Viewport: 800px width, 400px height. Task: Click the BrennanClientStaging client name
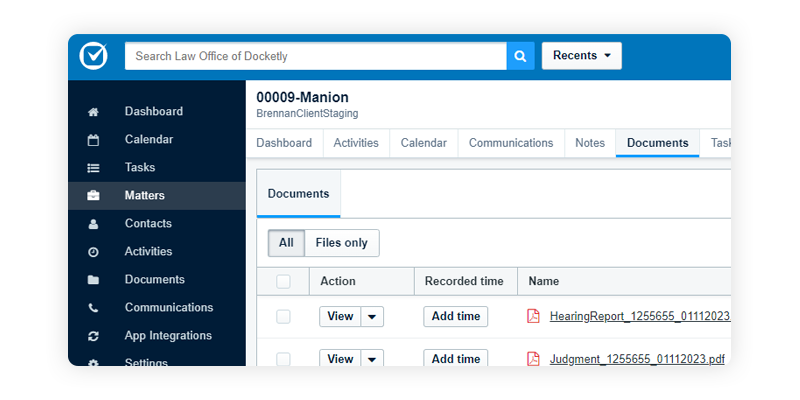[x=307, y=114]
